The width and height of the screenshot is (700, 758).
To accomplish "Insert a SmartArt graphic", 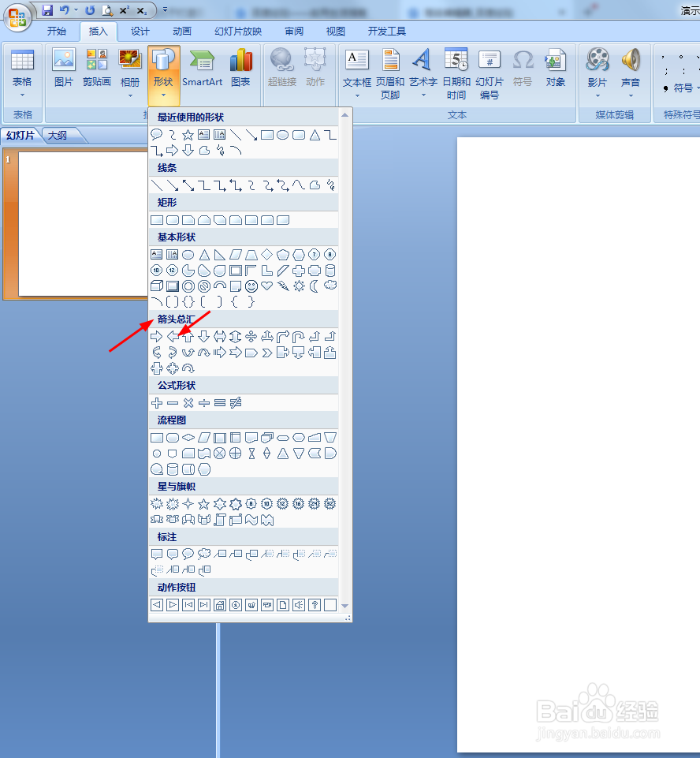I will (x=202, y=68).
